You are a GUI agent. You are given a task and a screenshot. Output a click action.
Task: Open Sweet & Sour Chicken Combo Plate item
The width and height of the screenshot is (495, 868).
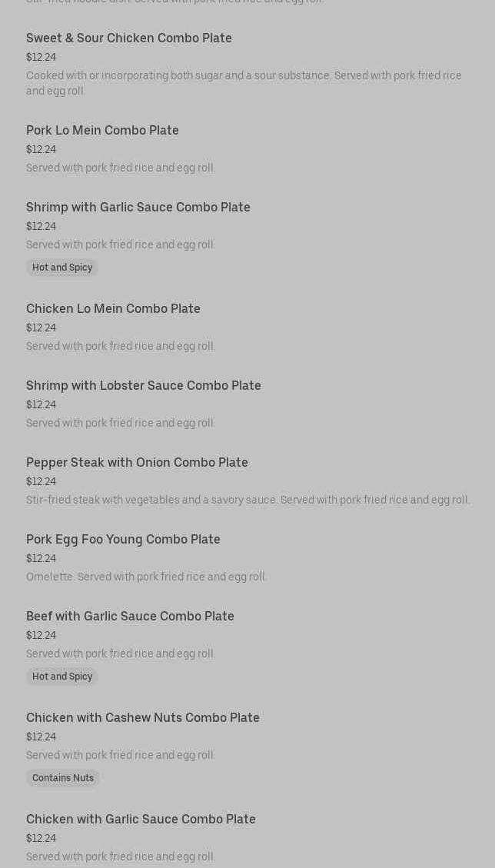click(x=129, y=38)
